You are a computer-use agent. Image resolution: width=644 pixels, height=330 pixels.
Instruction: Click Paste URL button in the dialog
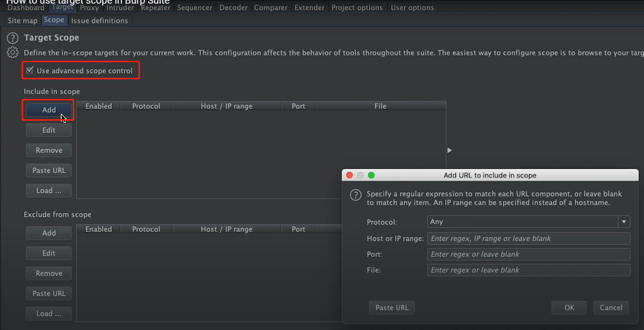[392, 307]
